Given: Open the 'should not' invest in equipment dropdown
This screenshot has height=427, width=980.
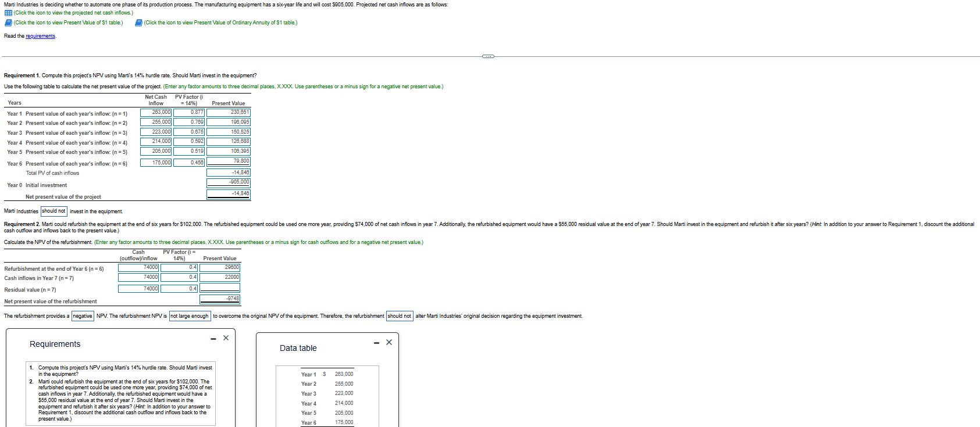Looking at the screenshot, I should (54, 211).
